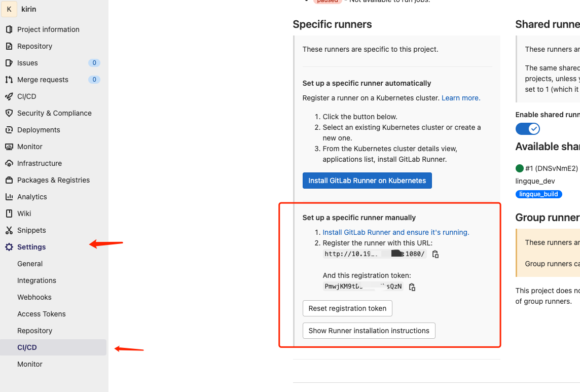Select the Access Tokens settings item
The width and height of the screenshot is (580, 392).
click(x=41, y=314)
